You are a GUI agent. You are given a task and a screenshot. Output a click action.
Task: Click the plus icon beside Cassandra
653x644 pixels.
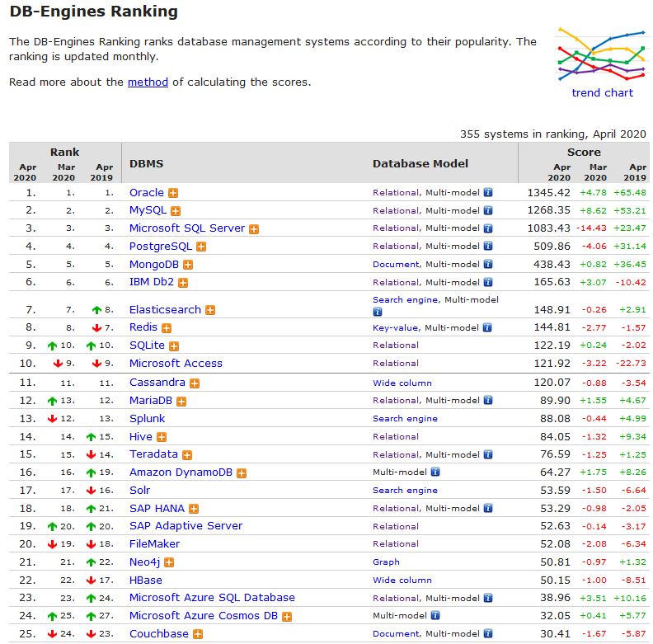pos(195,383)
